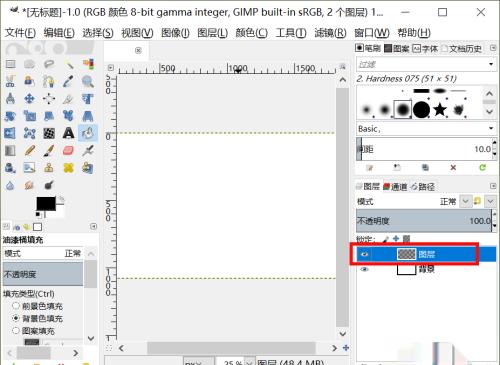Select the Color Picker tool
This screenshot has width=500, height=365.
68,81
